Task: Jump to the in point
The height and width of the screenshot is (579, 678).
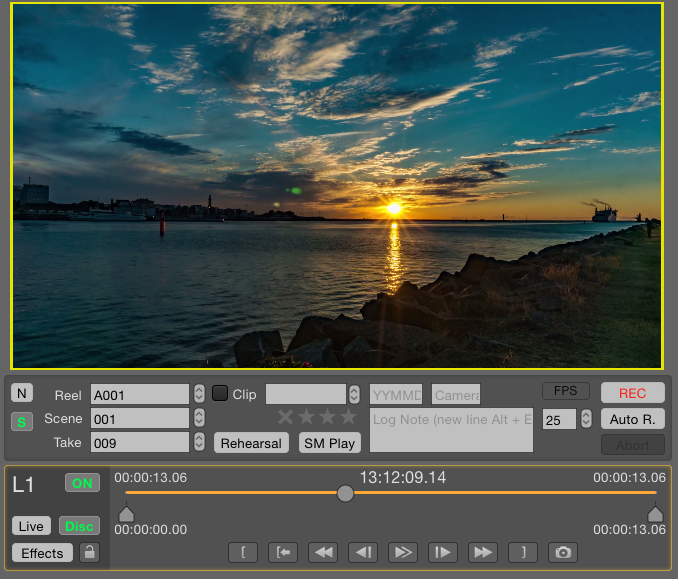Action: coord(282,552)
